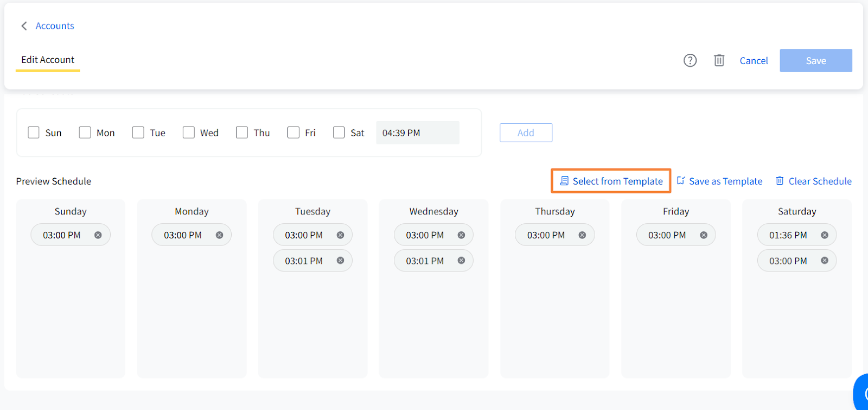Go back using the Accounts arrow
868x410 pixels.
[x=24, y=26]
